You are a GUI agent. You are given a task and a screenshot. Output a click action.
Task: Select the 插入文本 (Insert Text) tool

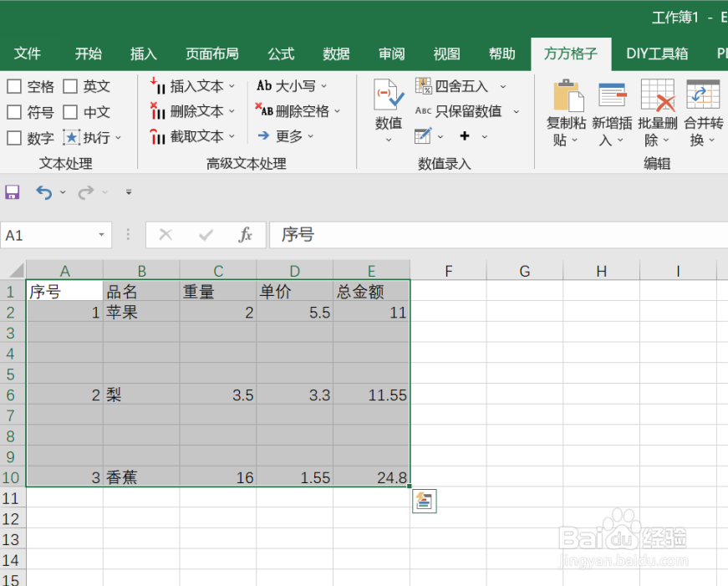(192, 85)
